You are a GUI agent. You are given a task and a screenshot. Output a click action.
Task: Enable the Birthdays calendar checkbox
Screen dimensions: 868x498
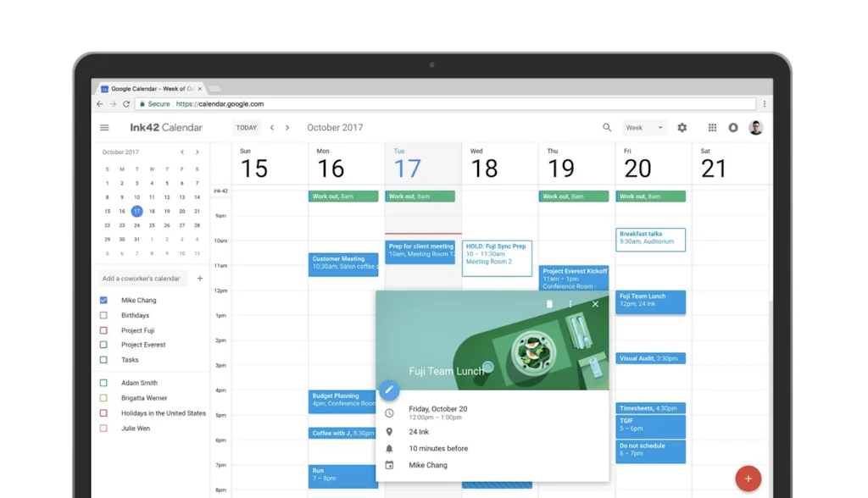103,314
